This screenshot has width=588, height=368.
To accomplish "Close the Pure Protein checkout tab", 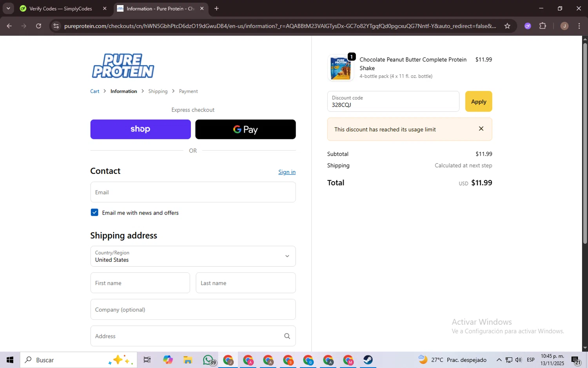I will pos(202,9).
